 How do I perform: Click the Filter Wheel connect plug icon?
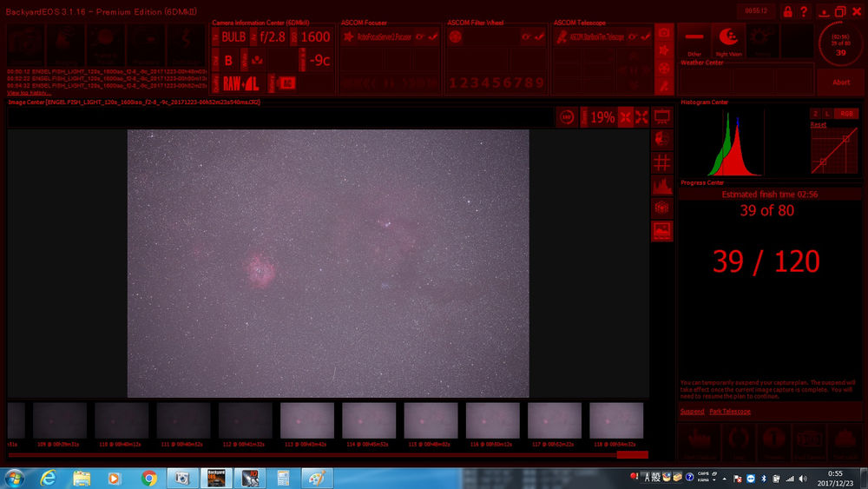pyautogui.click(x=527, y=37)
